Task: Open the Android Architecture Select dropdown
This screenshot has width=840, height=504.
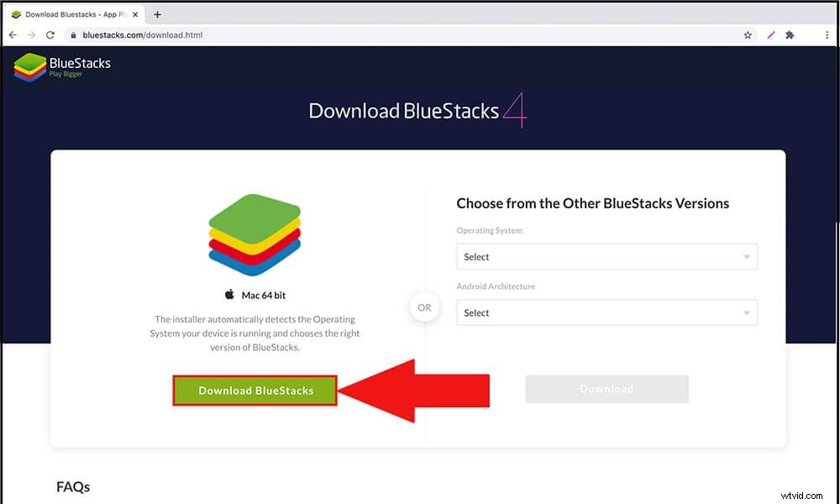Action: (x=606, y=312)
